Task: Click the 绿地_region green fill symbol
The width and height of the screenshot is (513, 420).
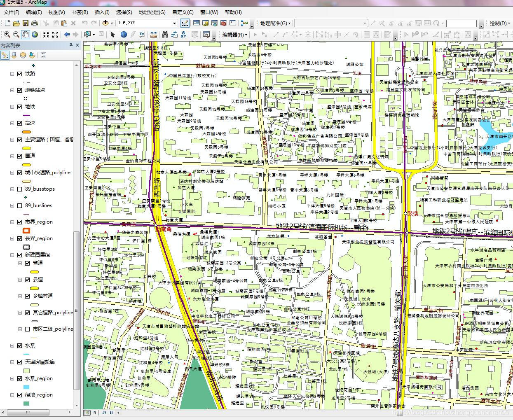Action: coord(26,404)
